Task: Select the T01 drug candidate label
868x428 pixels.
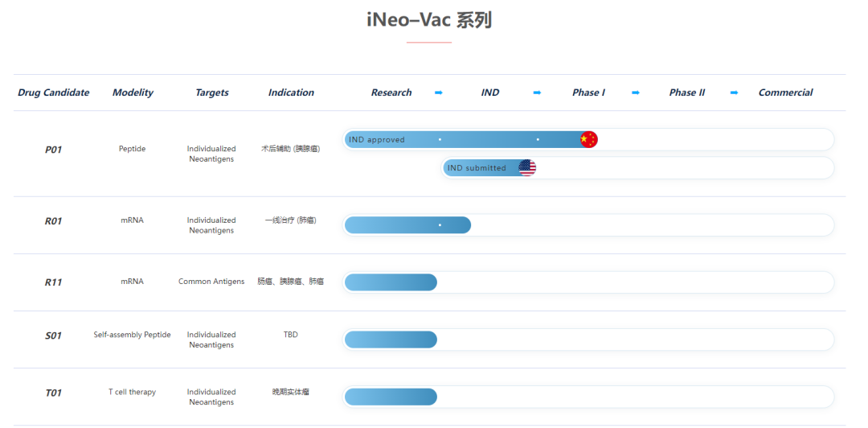Action: [53, 393]
